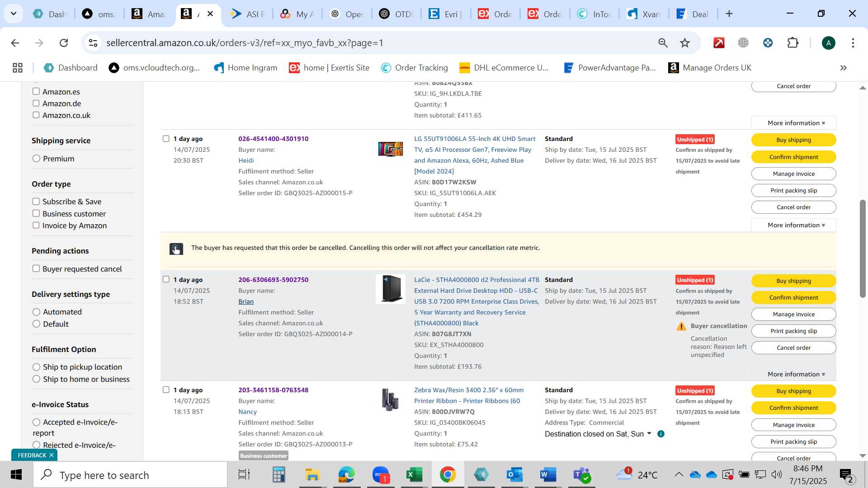Click the LaCie hard drive product thumbnail
The height and width of the screenshot is (488, 868).
coord(391,289)
